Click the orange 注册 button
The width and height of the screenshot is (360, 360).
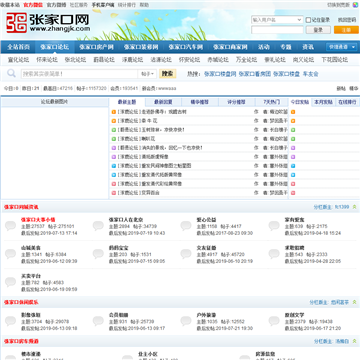[346, 30]
